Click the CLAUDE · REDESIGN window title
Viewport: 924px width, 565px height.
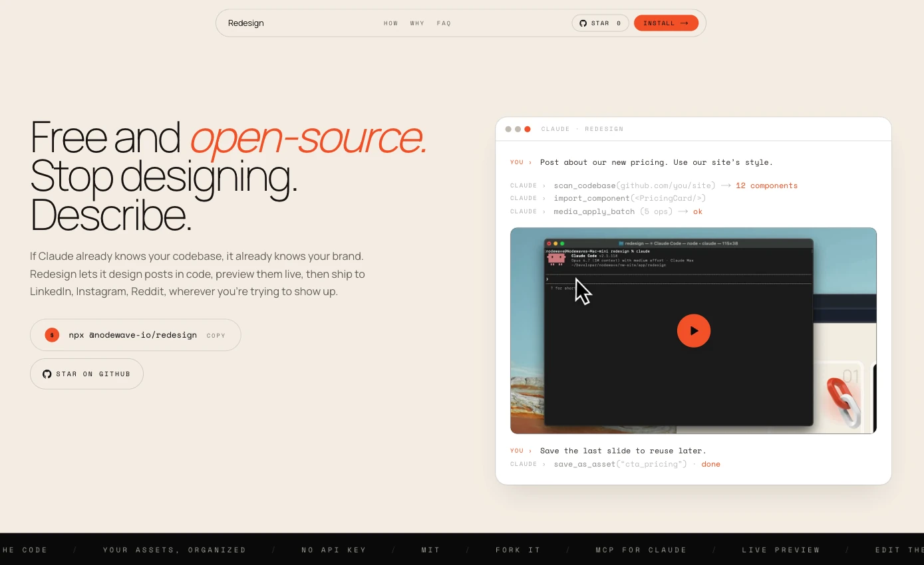582,129
